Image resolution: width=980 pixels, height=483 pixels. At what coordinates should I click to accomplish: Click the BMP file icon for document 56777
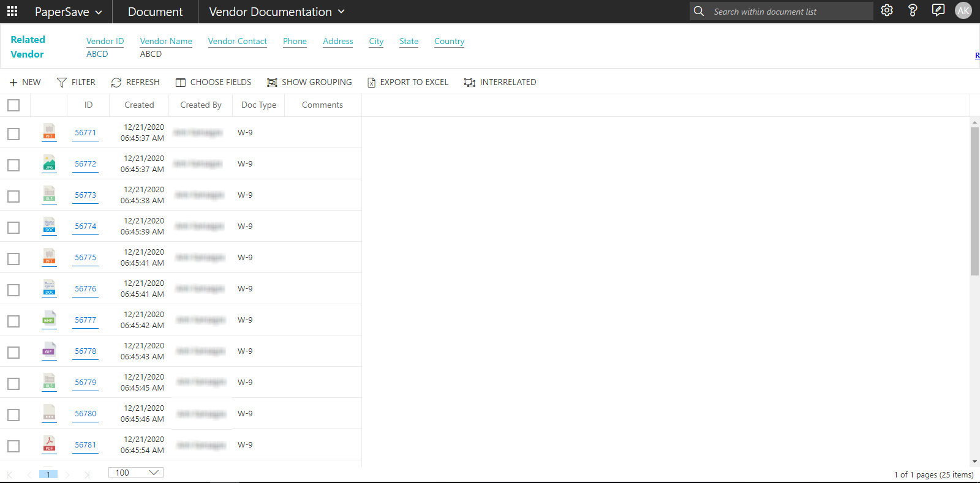click(x=50, y=319)
